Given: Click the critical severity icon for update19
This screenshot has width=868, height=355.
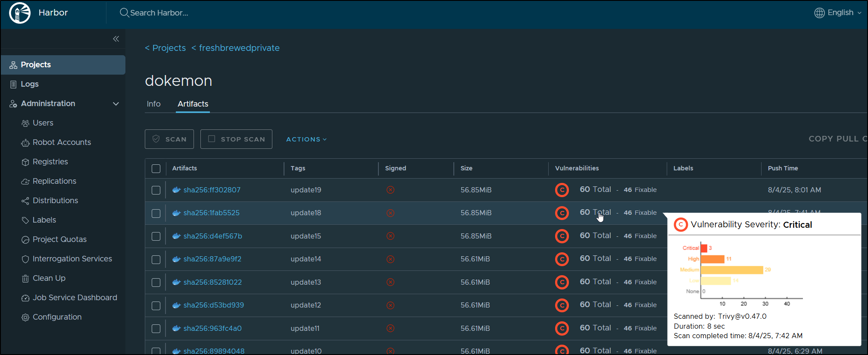Looking at the screenshot, I should coord(562,190).
